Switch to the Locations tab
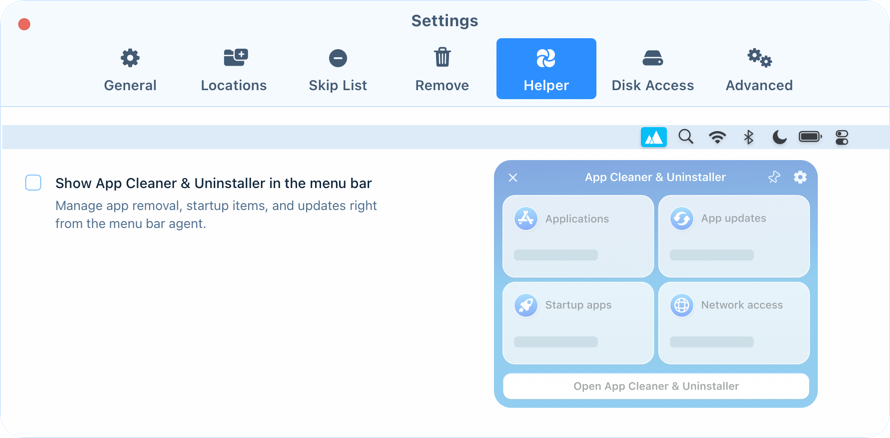Image resolution: width=890 pixels, height=438 pixels. click(x=234, y=69)
